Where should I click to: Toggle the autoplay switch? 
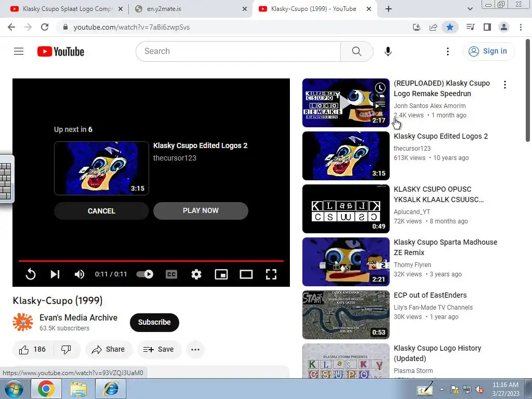(145, 274)
